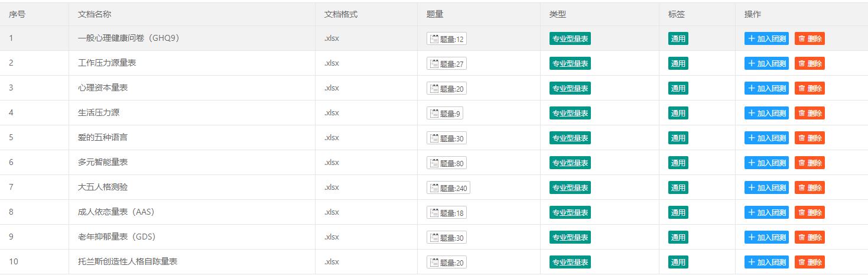Click 专业型量表 tag for 一般心理健康问卷（GHQ9）
This screenshot has width=868, height=275.
pyautogui.click(x=570, y=39)
